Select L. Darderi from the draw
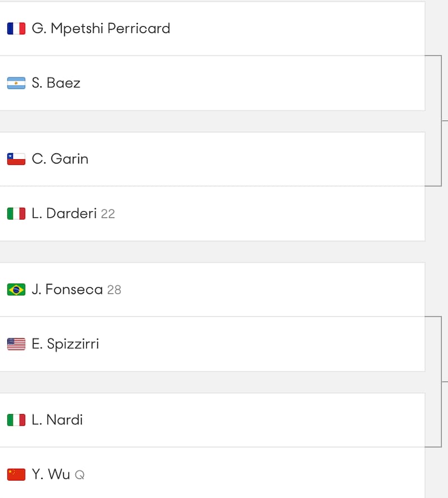The image size is (448, 498). pyautogui.click(x=70, y=213)
